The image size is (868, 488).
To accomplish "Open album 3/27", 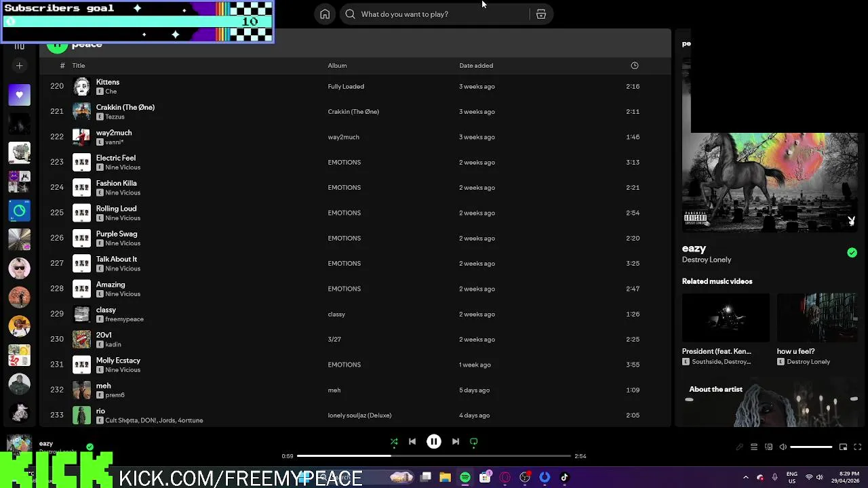I will click(x=334, y=340).
